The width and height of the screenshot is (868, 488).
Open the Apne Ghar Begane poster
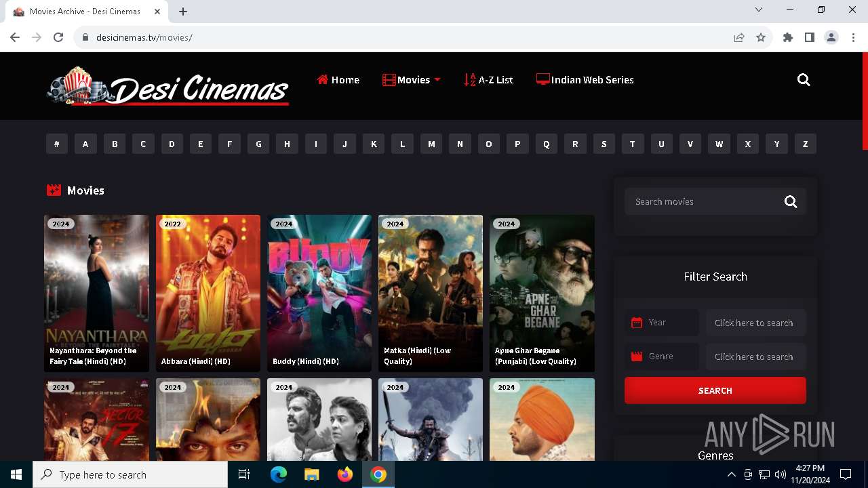coord(542,293)
